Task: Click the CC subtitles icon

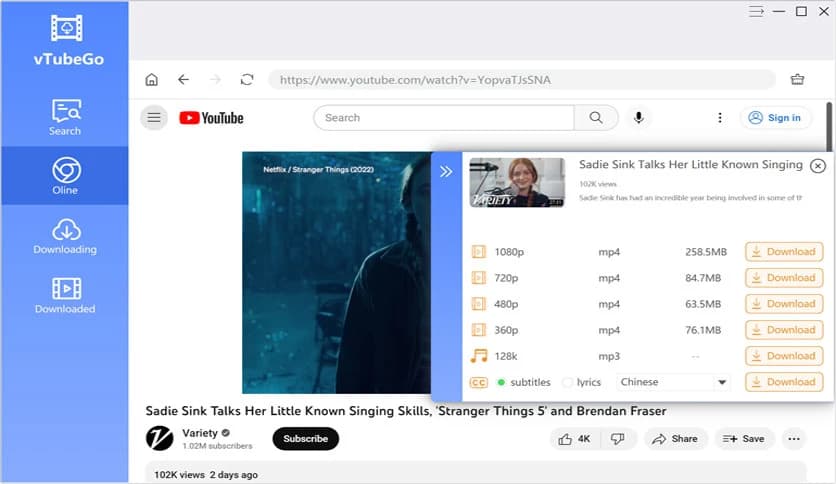Action: pyautogui.click(x=479, y=383)
